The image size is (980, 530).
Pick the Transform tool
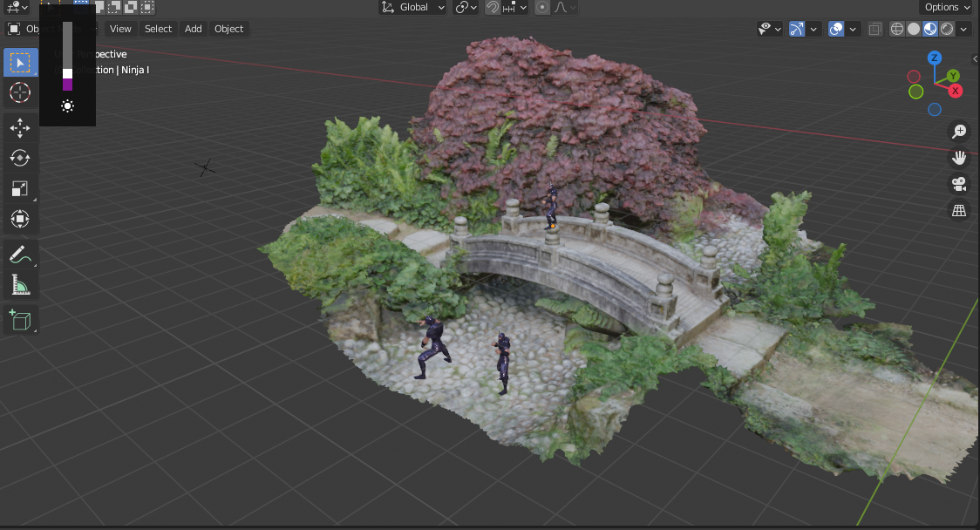tap(20, 219)
